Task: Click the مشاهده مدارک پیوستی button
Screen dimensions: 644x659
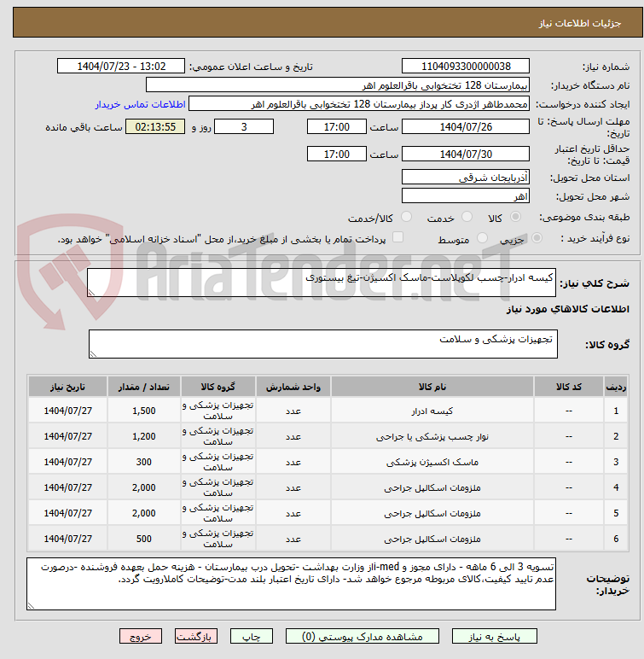Action: [363, 636]
